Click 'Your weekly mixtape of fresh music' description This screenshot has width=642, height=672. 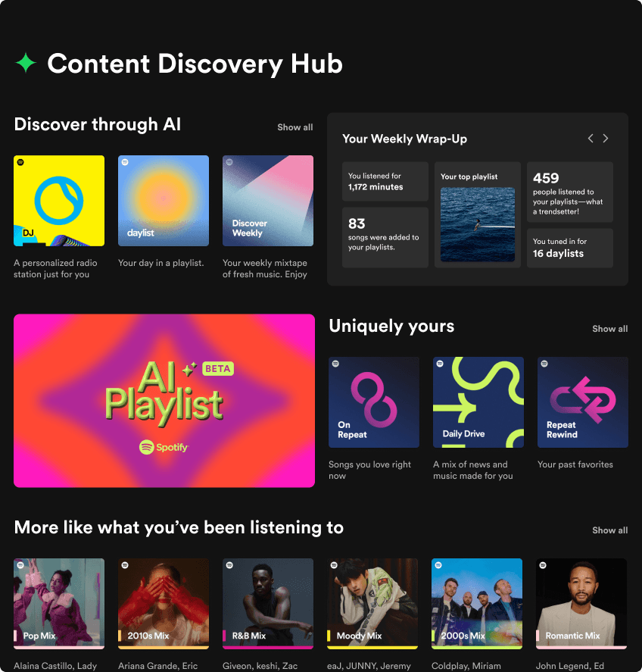265,269
